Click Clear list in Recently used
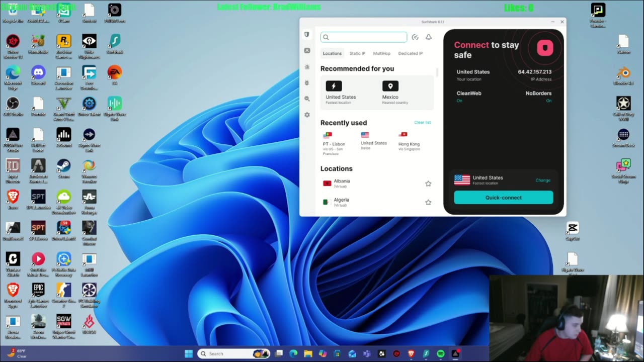The image size is (644, 362). [x=422, y=122]
